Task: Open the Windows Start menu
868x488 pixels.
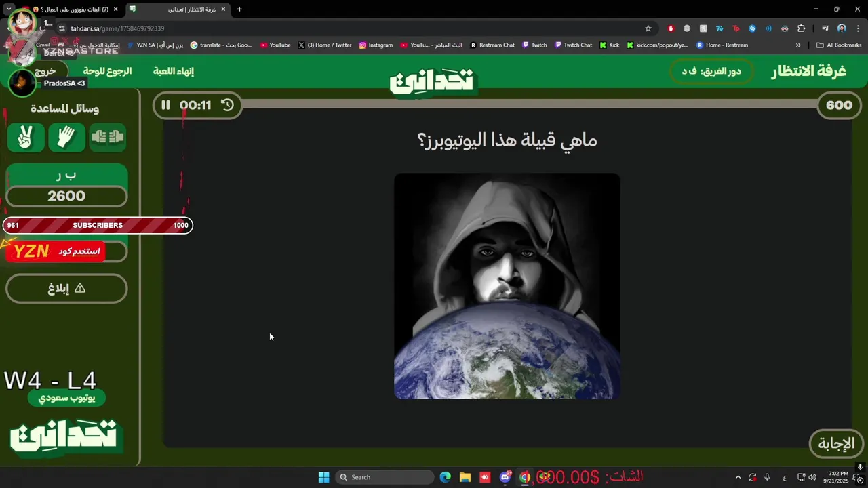Action: tap(323, 477)
